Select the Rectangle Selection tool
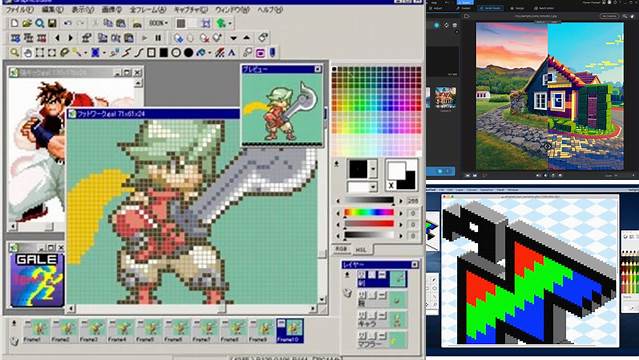 point(40,53)
